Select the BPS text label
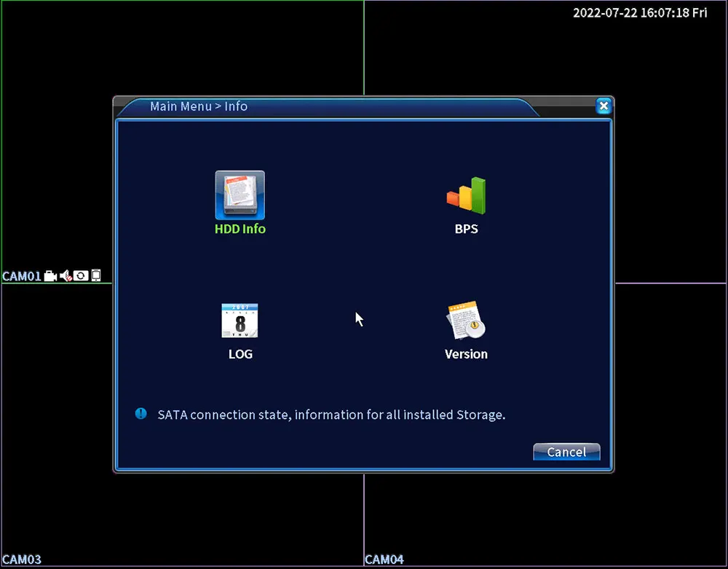728x569 pixels. tap(466, 229)
